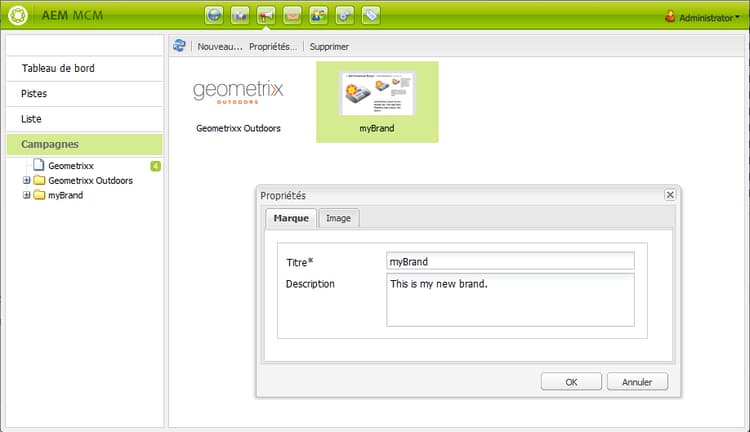750x432 pixels.
Task: Open Liste in the sidebar
Action: [x=85, y=119]
